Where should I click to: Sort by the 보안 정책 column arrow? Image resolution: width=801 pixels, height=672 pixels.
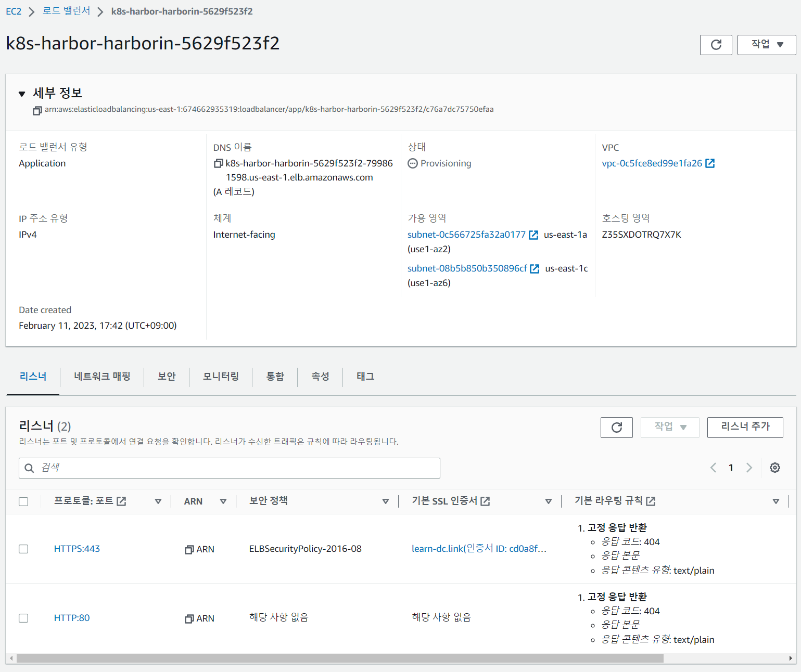[385, 501]
